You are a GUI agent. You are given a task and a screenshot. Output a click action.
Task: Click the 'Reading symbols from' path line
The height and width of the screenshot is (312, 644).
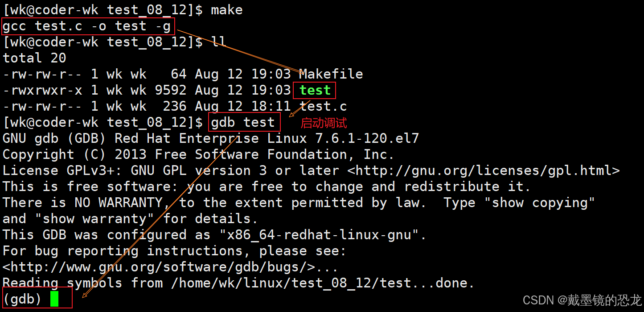pos(239,283)
